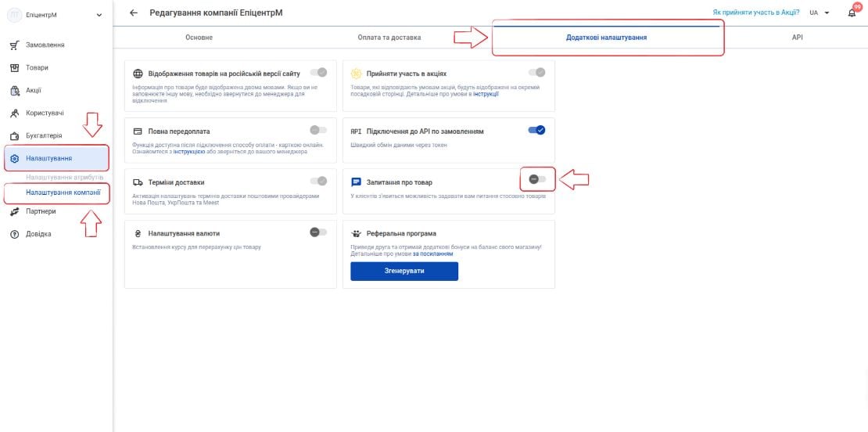The image size is (868, 432).
Task: Turn on the Налаштування валюти switch
Action: coord(318,232)
